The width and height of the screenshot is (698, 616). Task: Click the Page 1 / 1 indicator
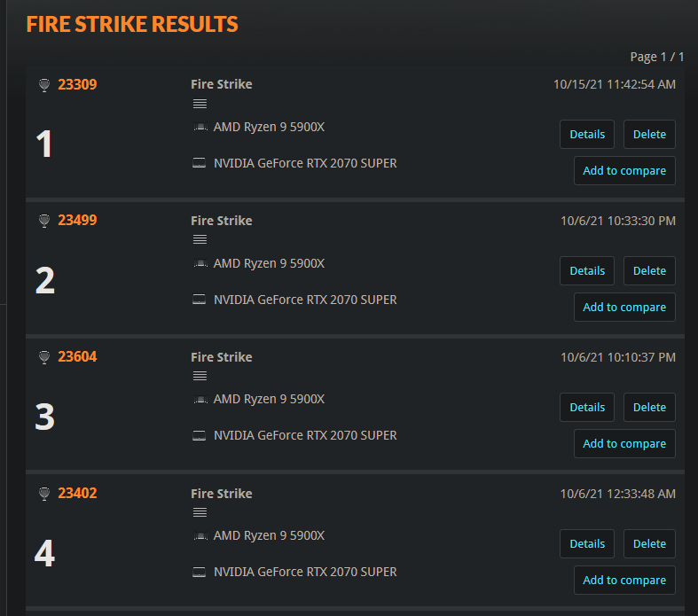[657, 58]
